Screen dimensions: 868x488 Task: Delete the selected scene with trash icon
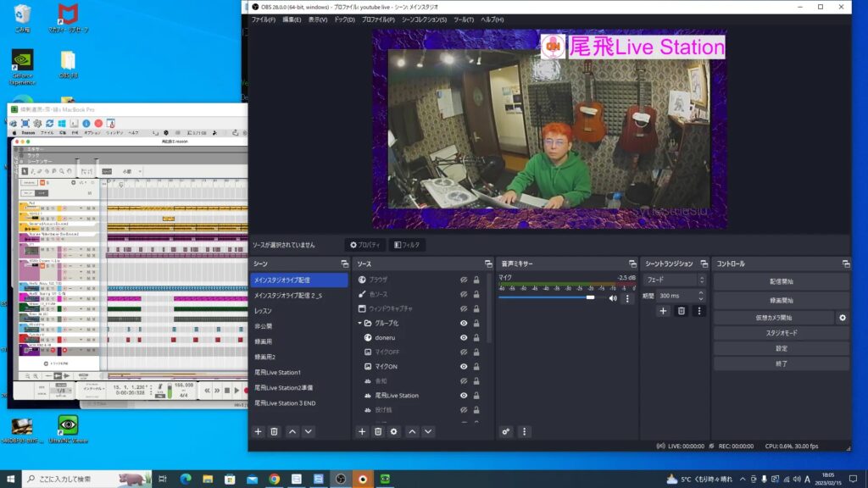click(275, 431)
